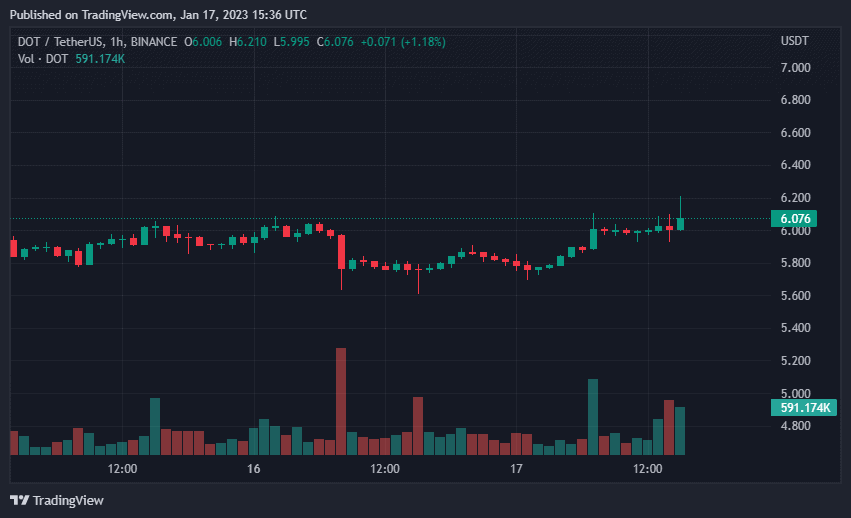Click the change value +0.071 (+1.18%)
Image resolution: width=851 pixels, height=518 pixels.
pyautogui.click(x=403, y=42)
